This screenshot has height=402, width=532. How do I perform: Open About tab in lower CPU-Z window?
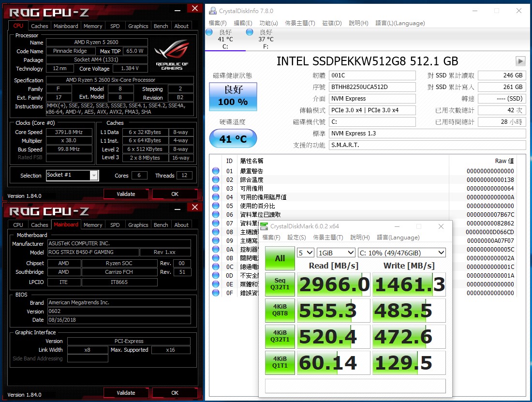tap(181, 224)
